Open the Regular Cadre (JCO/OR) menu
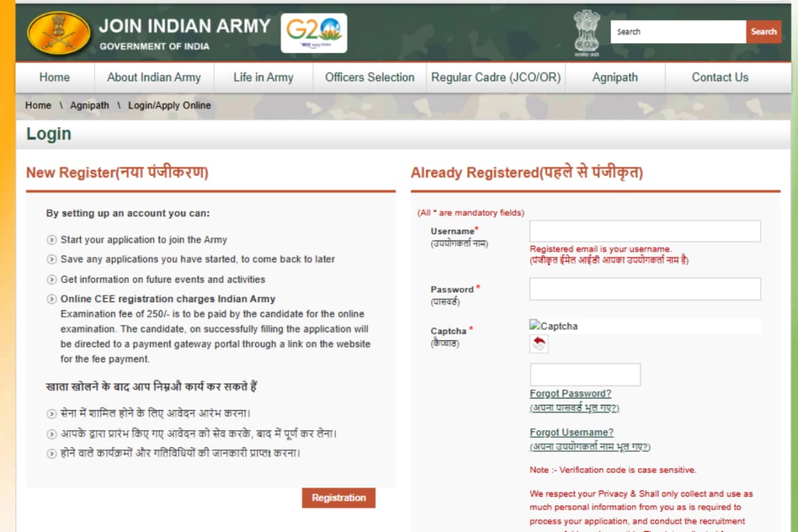Viewport: 798px width, 532px height. pos(496,77)
